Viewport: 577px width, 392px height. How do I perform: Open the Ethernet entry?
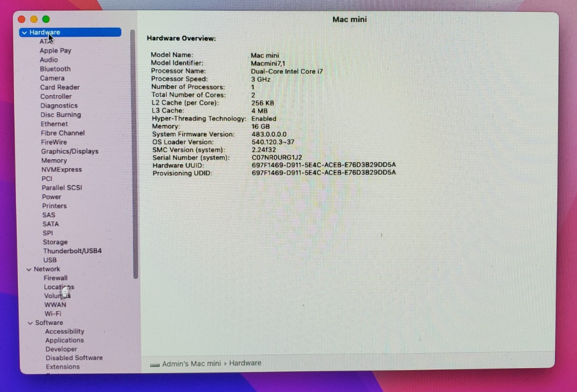[x=54, y=124]
